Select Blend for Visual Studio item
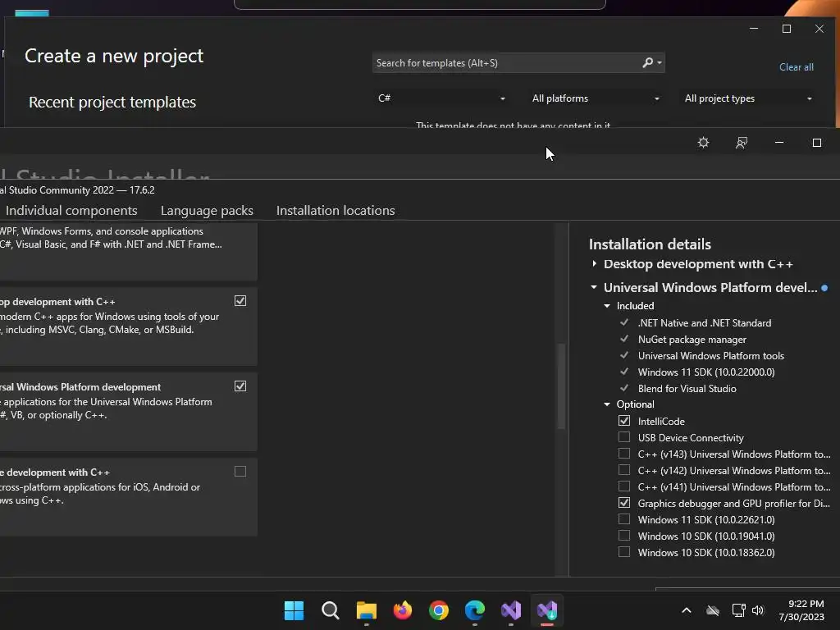 coord(687,388)
